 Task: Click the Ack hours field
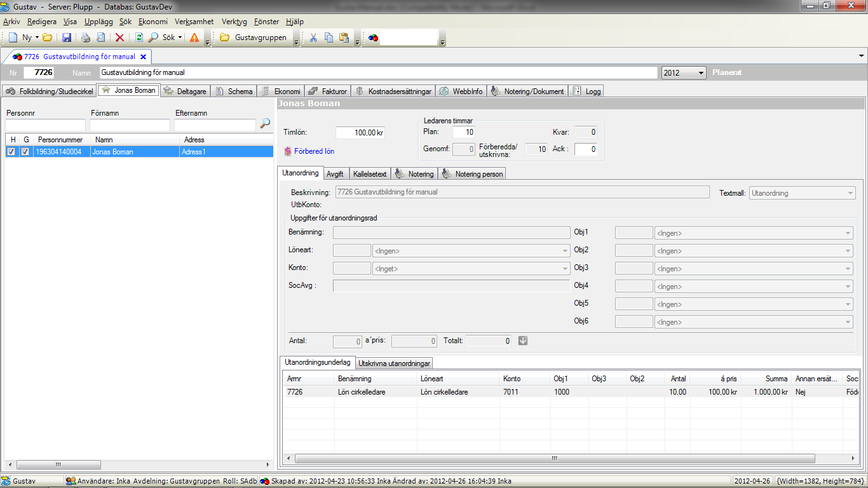point(586,149)
